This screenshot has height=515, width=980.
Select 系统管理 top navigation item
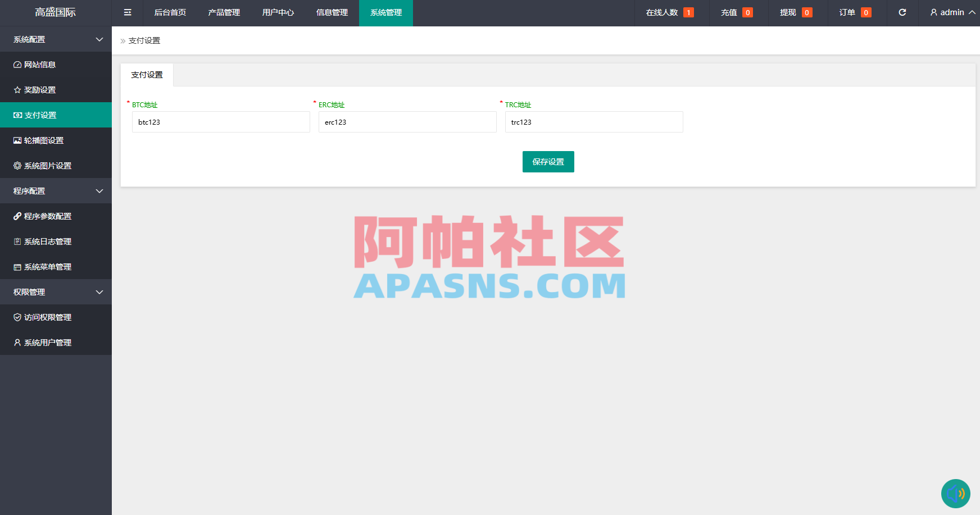[x=386, y=12]
